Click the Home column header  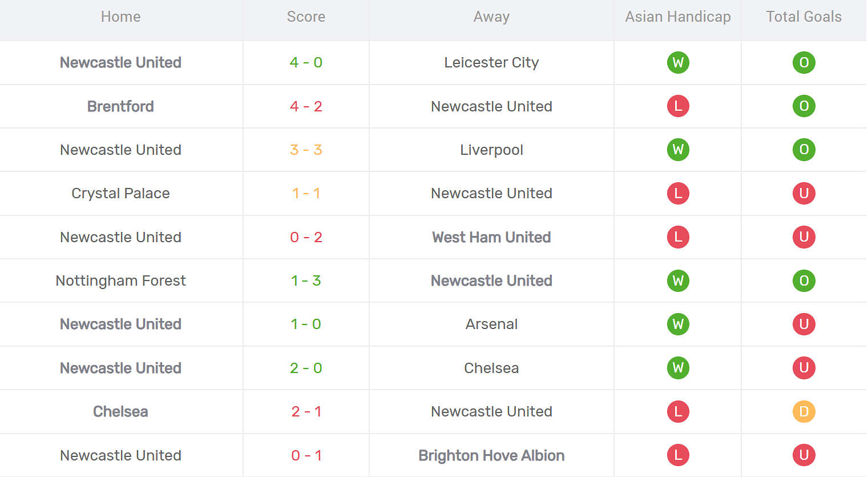[120, 17]
